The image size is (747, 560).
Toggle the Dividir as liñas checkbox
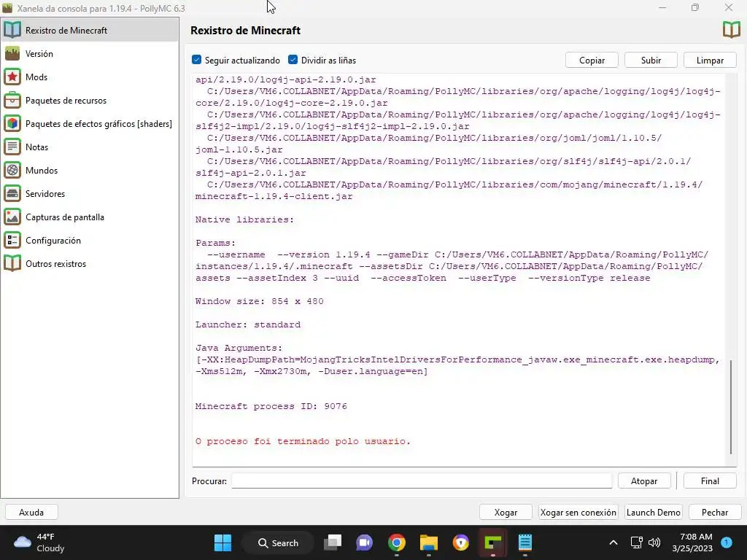tap(293, 60)
